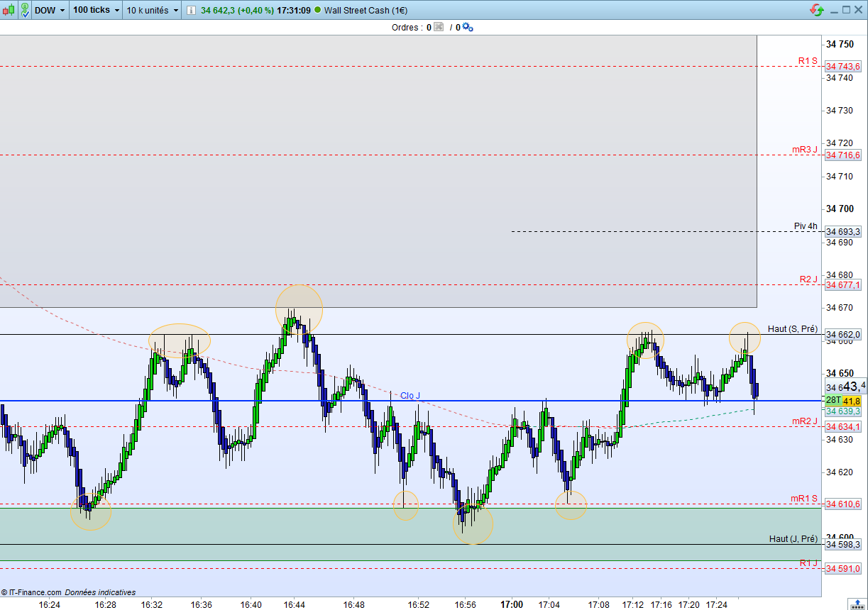Select the Haut (S, Pré) label
The width and height of the screenshot is (868, 610).
pyautogui.click(x=793, y=329)
